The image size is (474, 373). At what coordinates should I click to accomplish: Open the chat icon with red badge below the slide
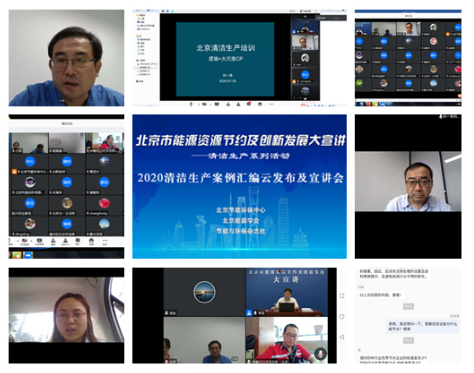point(249,104)
